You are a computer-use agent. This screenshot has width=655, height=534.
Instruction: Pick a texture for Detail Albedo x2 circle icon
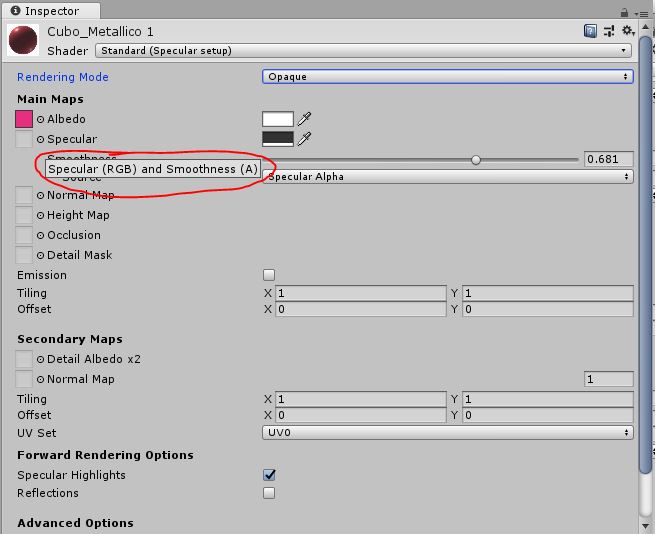click(x=40, y=359)
